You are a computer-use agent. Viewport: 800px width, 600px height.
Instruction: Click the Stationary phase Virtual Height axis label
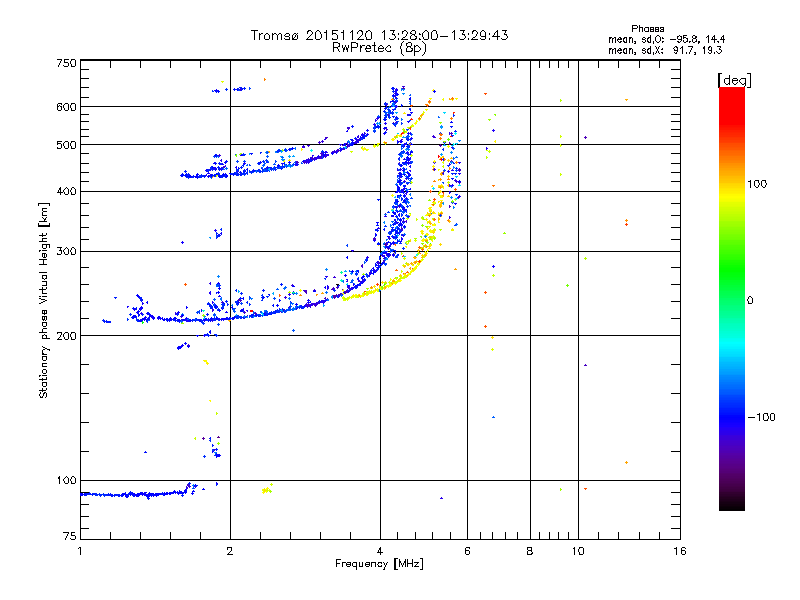click(x=44, y=300)
